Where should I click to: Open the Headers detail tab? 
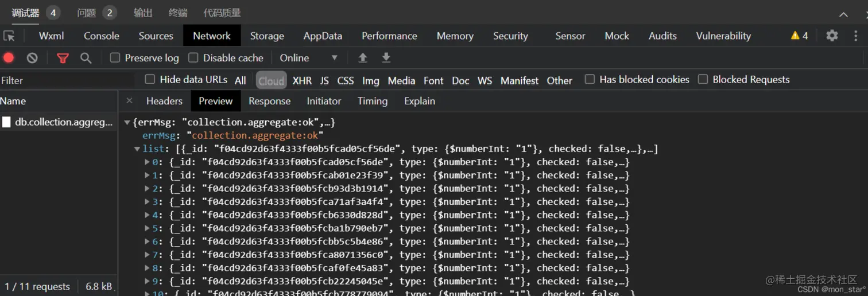[x=164, y=101]
